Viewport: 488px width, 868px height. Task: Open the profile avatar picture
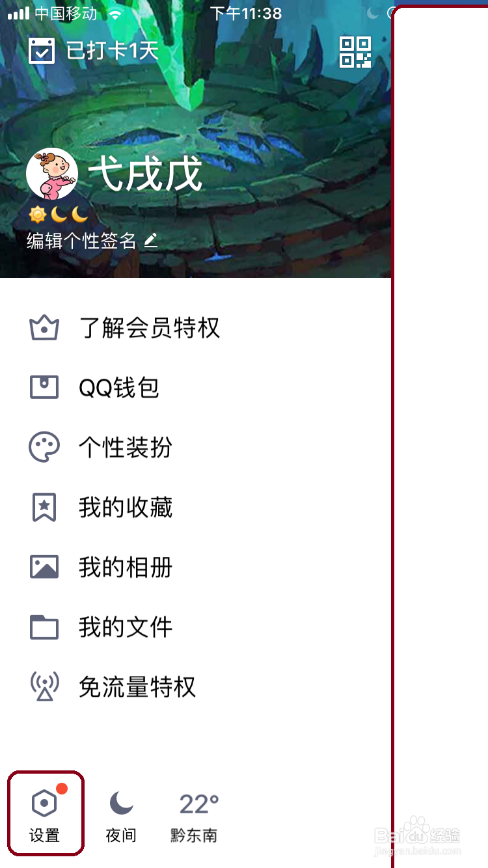coord(52,174)
